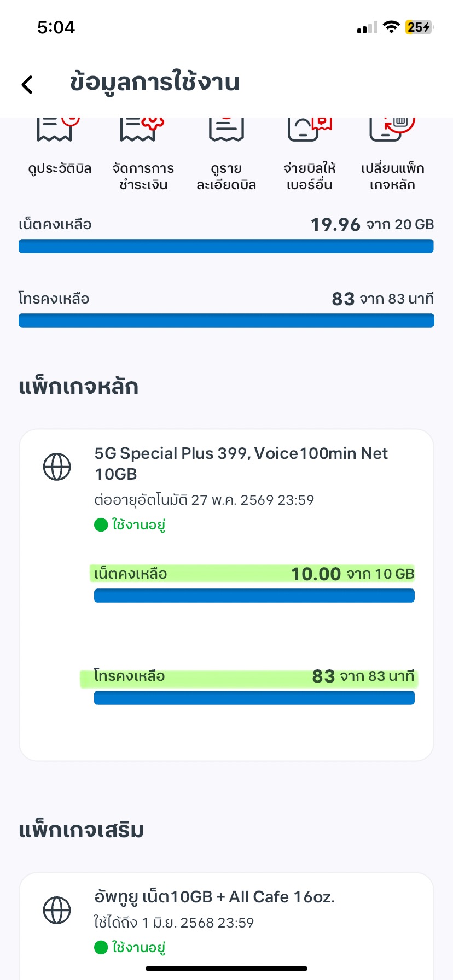Tap globe icon of top-up 10GB package
The height and width of the screenshot is (980, 453).
(57, 911)
